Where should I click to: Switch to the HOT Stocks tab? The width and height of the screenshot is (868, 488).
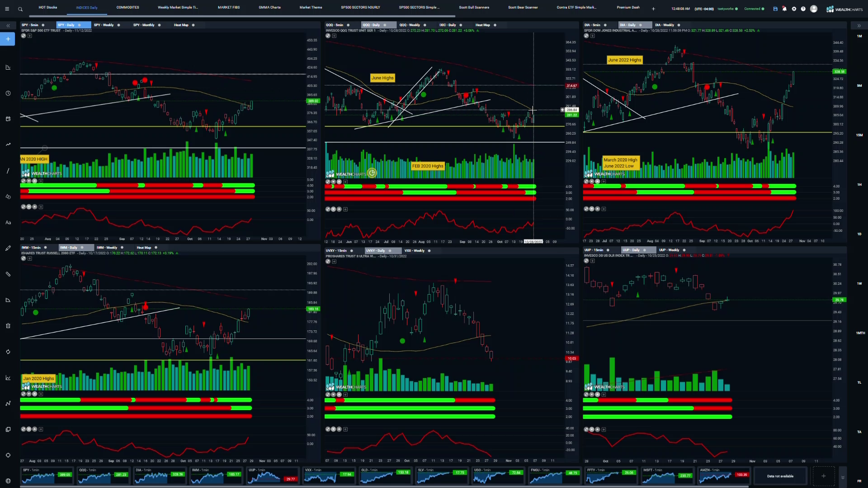pyautogui.click(x=48, y=8)
